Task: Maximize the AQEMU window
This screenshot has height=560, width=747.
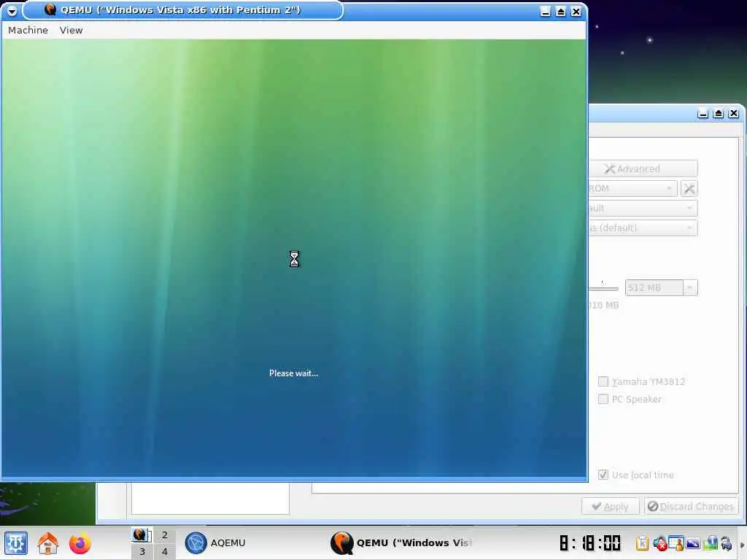Action: (x=719, y=113)
